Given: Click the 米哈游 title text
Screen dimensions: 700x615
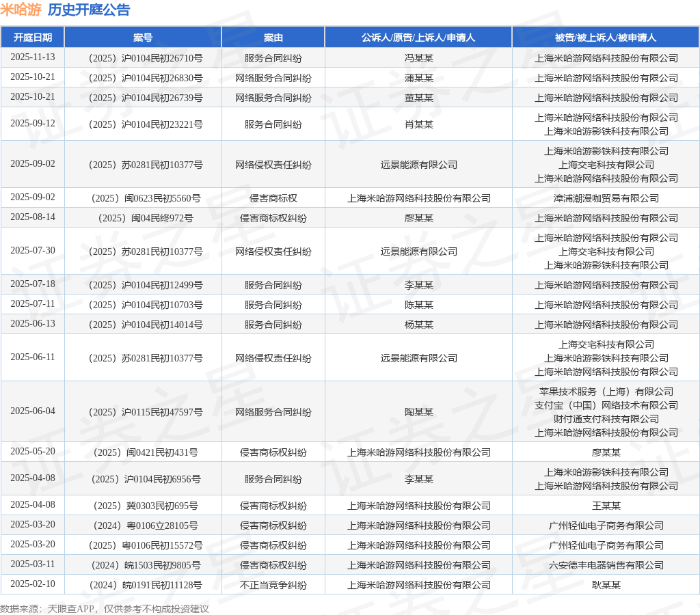Looking at the screenshot, I should pos(21,10).
